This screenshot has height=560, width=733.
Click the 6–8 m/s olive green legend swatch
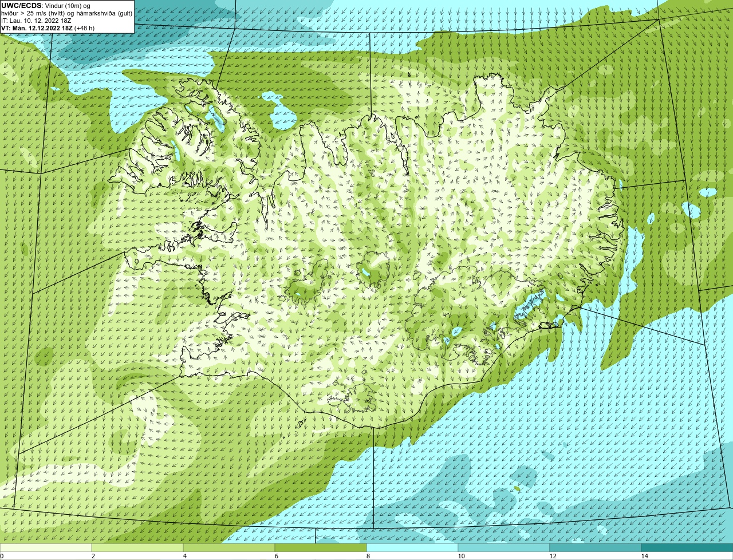(321, 547)
